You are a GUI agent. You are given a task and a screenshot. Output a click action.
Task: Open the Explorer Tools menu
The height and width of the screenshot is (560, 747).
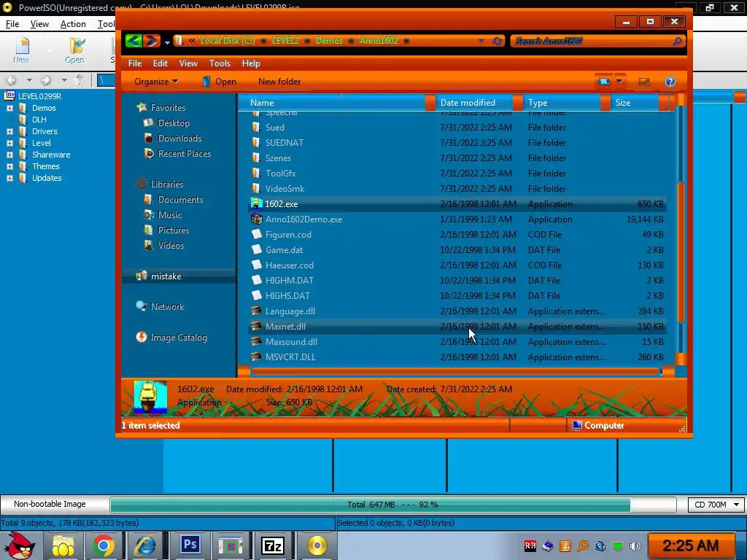(220, 63)
